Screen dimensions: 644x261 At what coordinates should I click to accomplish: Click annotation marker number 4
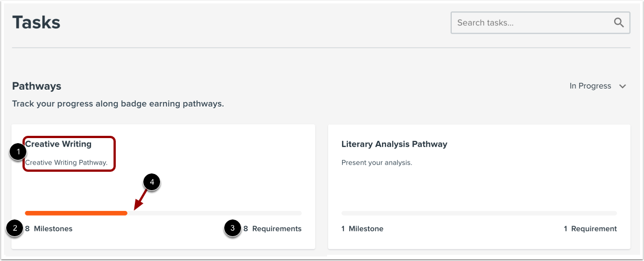tap(152, 182)
